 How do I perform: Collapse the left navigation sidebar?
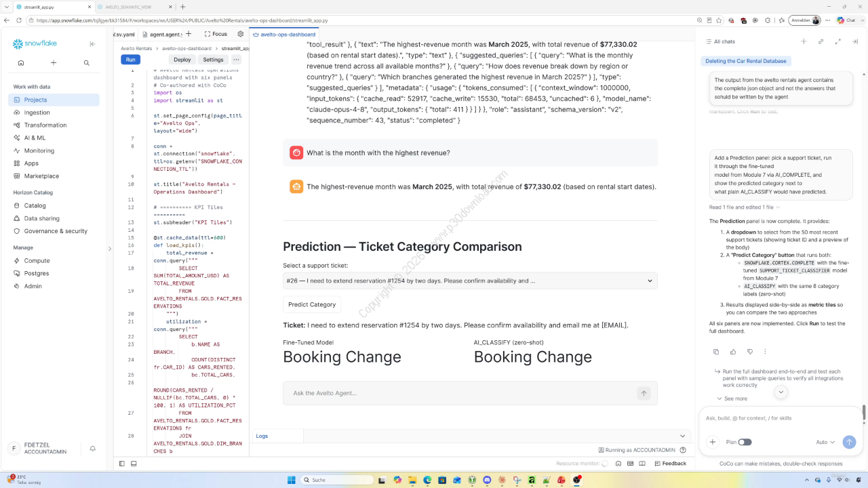(x=93, y=44)
